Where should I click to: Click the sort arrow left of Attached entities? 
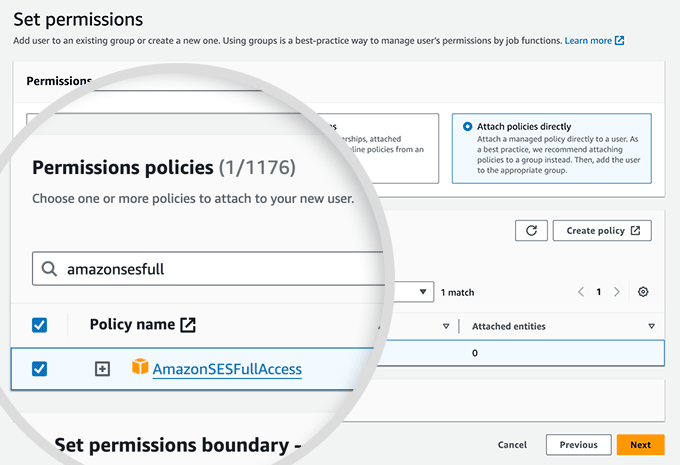tap(446, 326)
